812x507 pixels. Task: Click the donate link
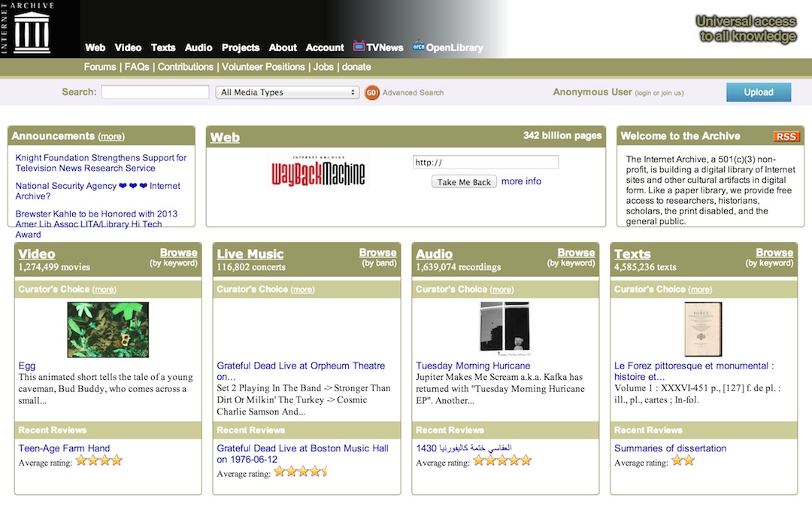(356, 67)
